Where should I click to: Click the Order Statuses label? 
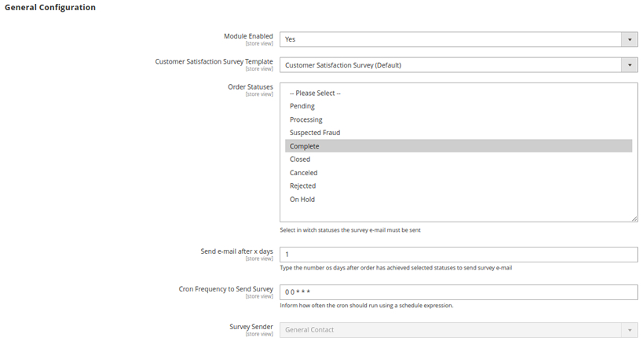(x=250, y=87)
